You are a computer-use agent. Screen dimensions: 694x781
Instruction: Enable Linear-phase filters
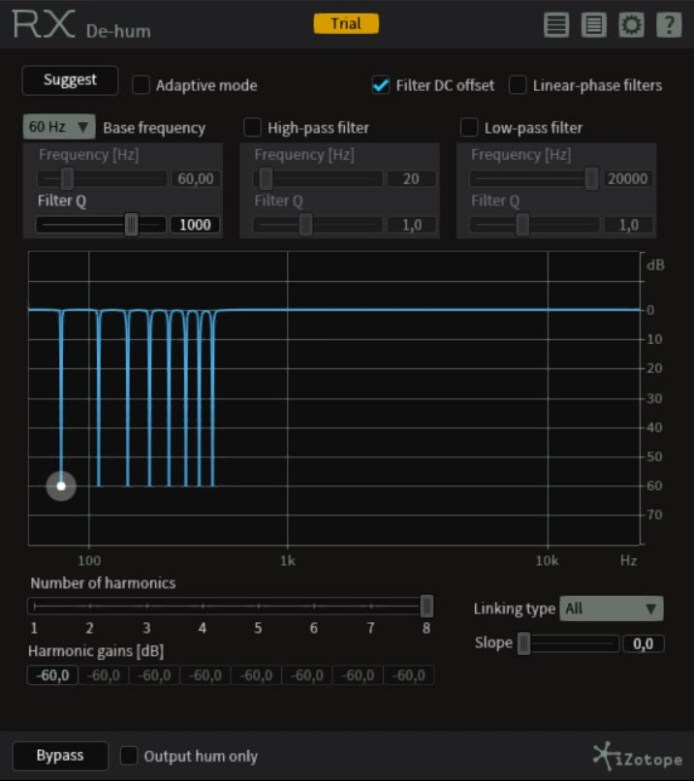tap(518, 85)
